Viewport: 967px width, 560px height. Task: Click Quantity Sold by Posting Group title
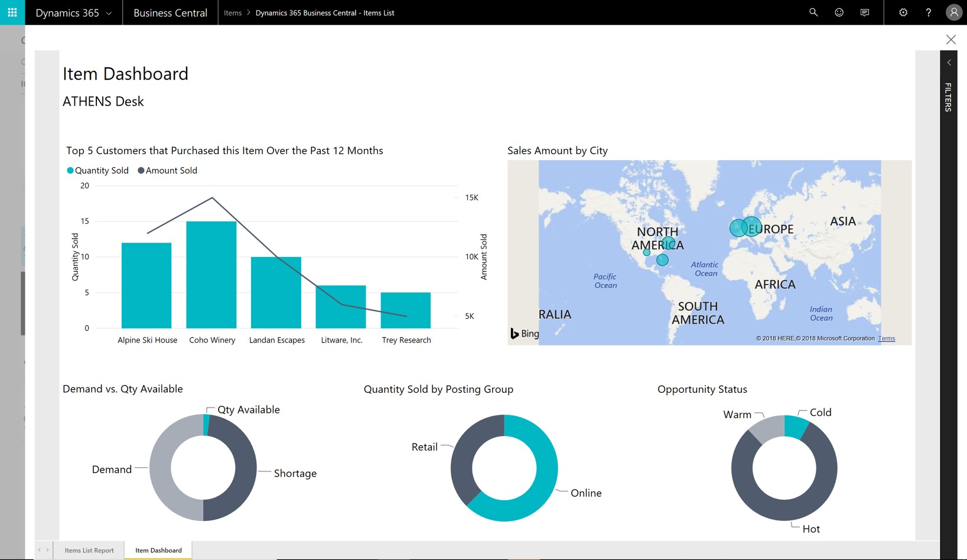438,389
